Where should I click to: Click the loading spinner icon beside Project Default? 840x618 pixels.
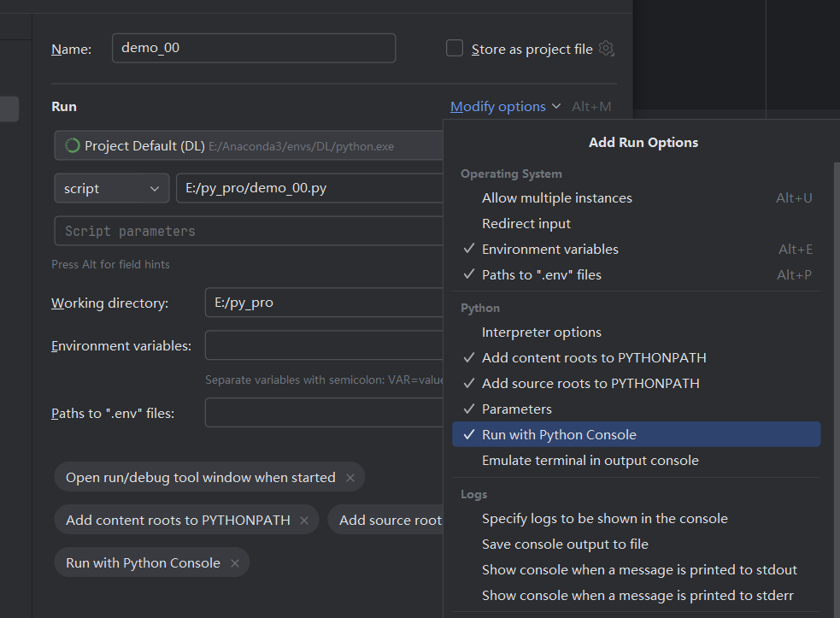(x=73, y=145)
